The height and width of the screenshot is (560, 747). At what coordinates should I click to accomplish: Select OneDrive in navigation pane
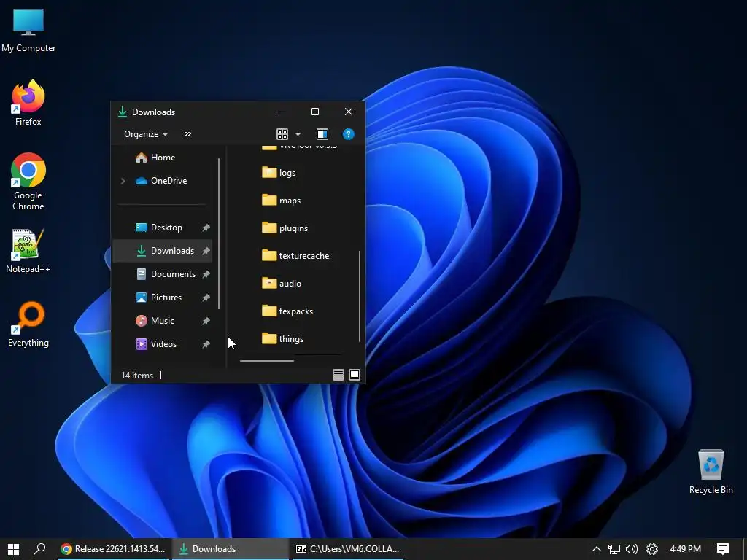[161, 181]
